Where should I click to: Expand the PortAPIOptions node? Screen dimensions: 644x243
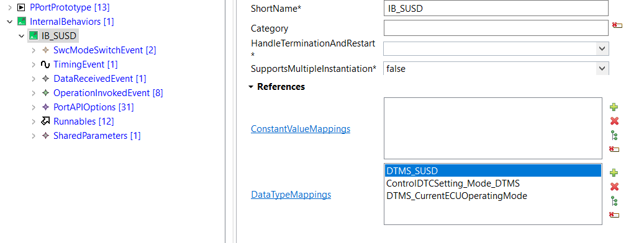pyautogui.click(x=34, y=107)
